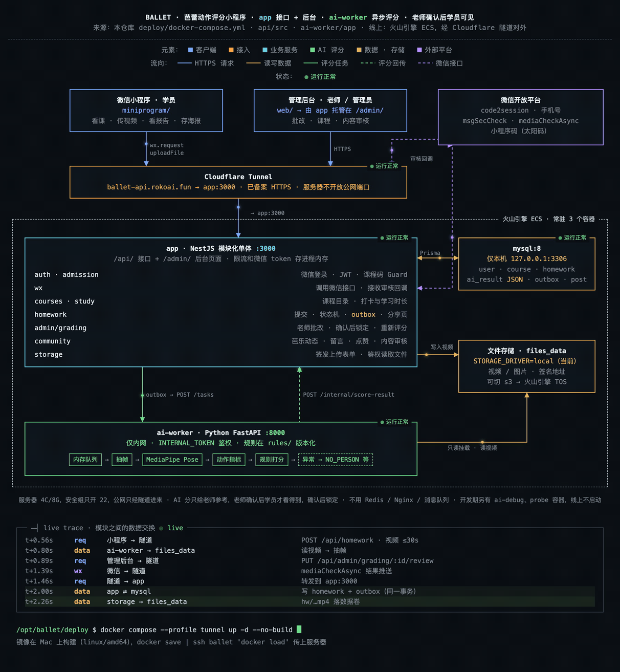Click the 运行正常 status legend entry
The height and width of the screenshot is (672, 620).
coord(320,77)
